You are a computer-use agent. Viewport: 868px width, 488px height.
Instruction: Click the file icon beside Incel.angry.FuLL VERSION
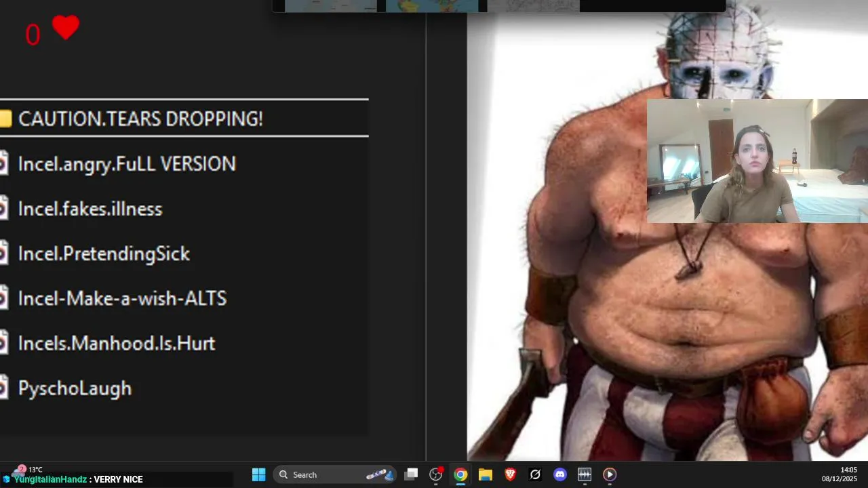[3, 164]
